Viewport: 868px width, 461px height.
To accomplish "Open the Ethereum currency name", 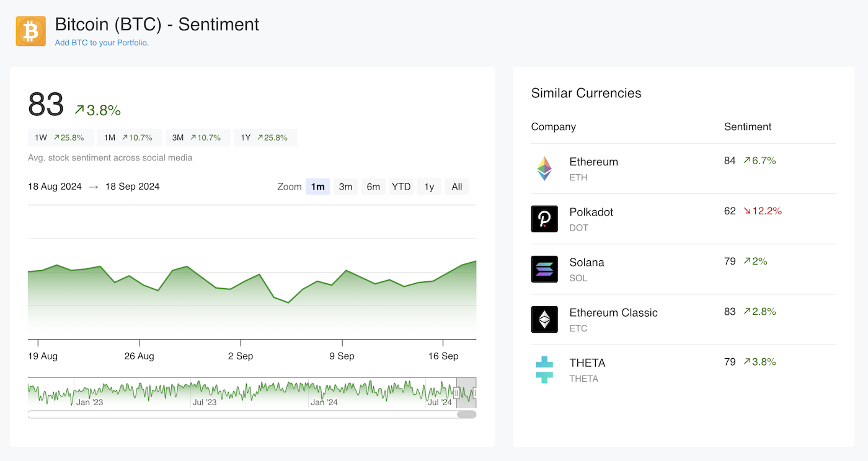I will [594, 162].
